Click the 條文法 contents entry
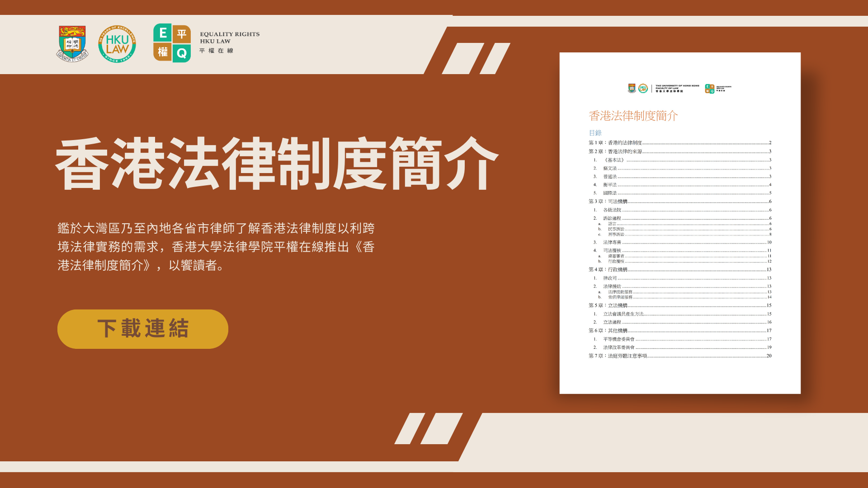Image resolution: width=868 pixels, height=488 pixels. click(x=682, y=168)
